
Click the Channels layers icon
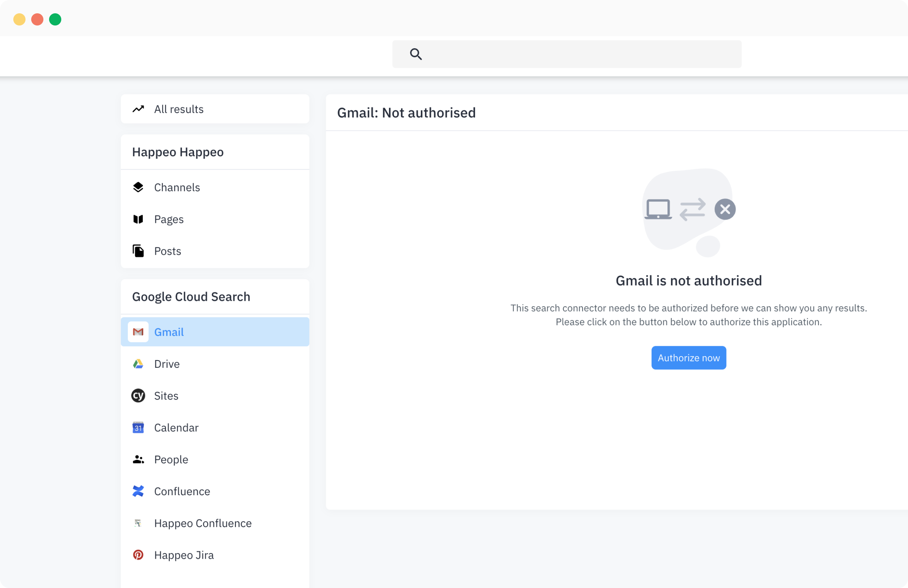coord(138,187)
